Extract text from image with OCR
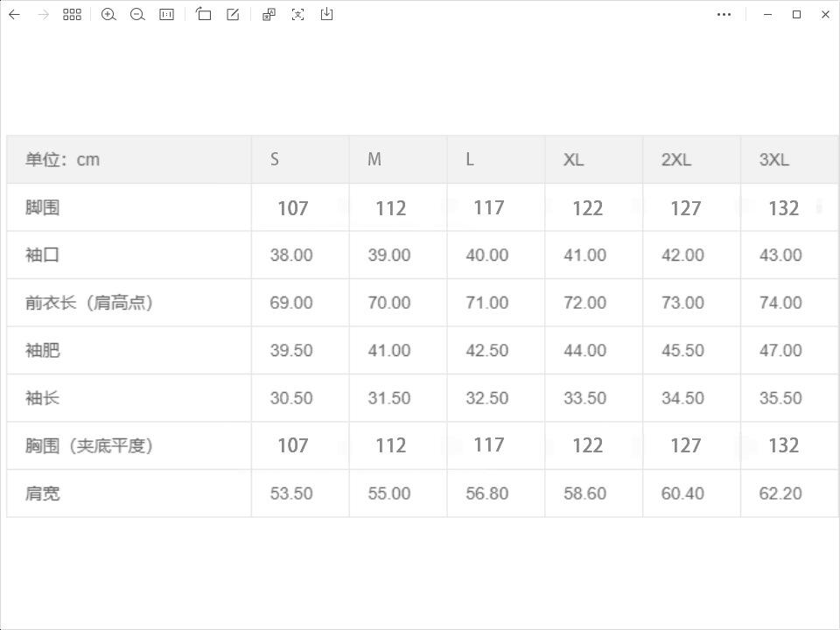 tap(298, 15)
